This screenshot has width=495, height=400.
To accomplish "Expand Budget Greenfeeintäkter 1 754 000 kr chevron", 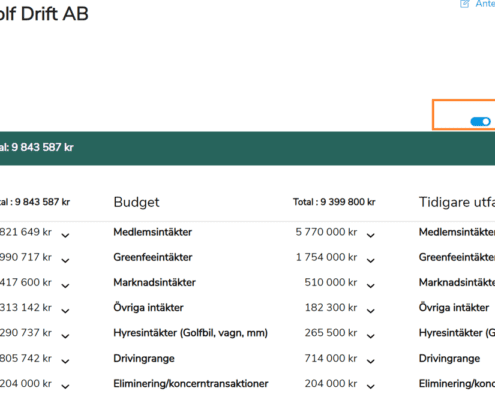I will [x=371, y=260].
